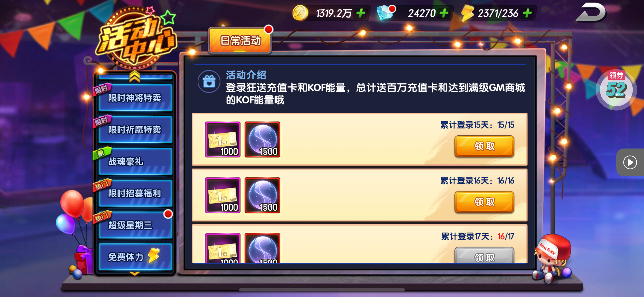Viewport: 644px width, 297px height.
Task: Add stamina with lightning plus icon
Action: (527, 13)
